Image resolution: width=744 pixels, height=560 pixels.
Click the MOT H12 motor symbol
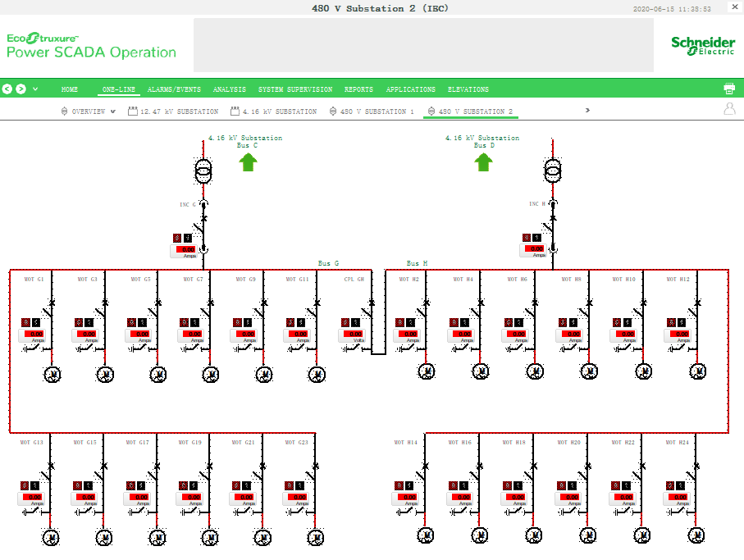click(697, 371)
